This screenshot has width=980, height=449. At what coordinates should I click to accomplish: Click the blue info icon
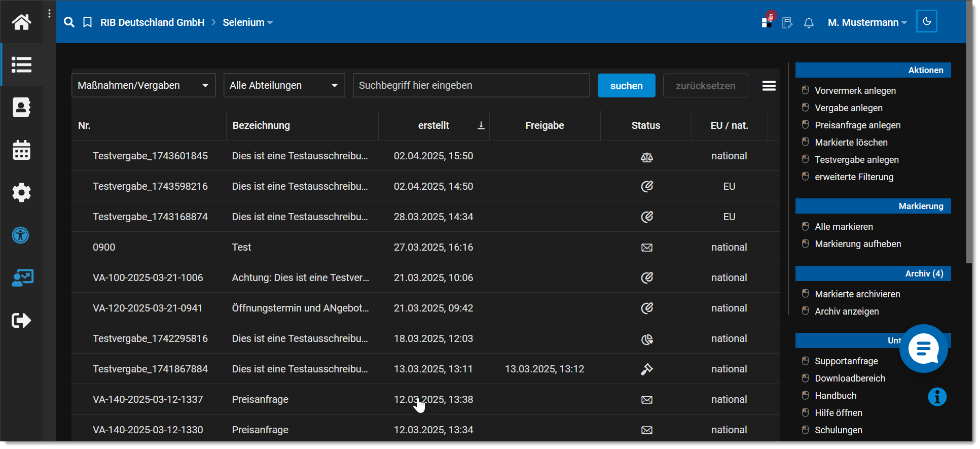click(x=937, y=397)
